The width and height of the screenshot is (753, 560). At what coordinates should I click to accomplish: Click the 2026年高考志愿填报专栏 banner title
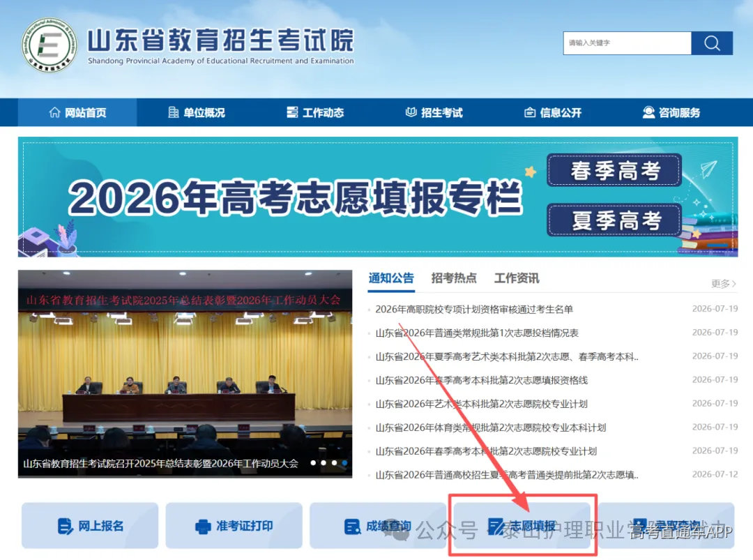295,197
